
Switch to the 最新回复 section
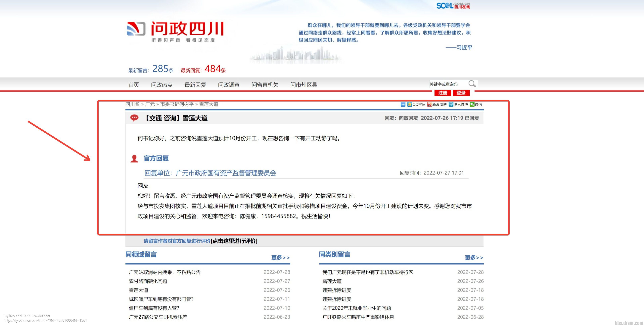pos(195,85)
